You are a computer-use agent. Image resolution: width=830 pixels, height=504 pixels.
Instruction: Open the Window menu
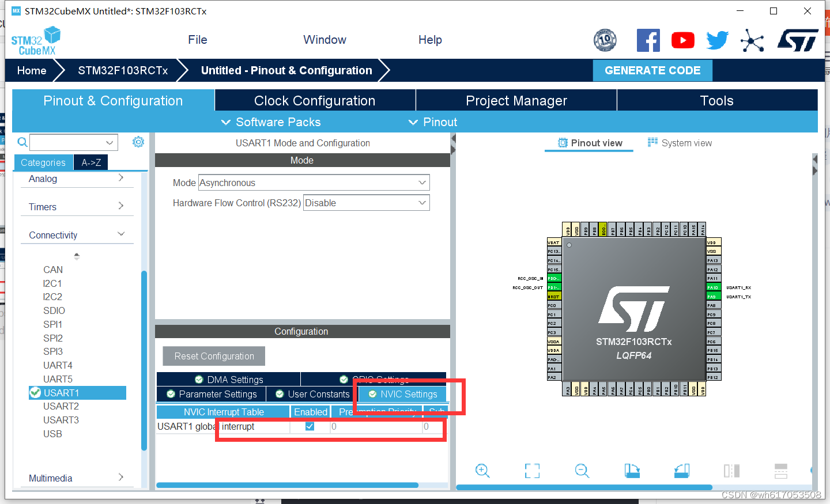click(325, 40)
